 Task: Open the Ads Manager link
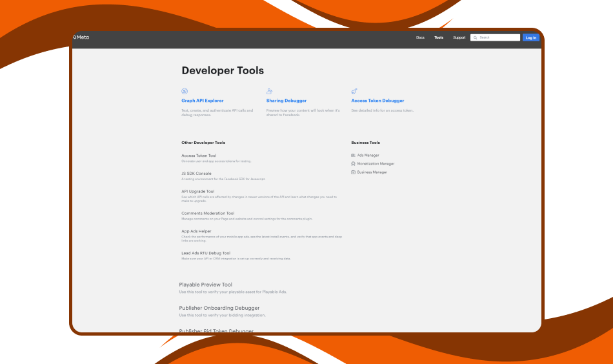pyautogui.click(x=368, y=156)
